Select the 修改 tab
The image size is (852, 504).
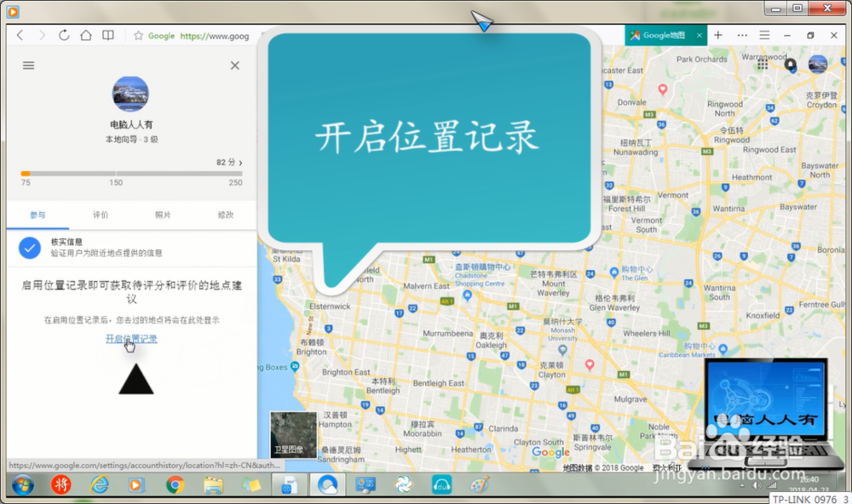click(x=226, y=215)
